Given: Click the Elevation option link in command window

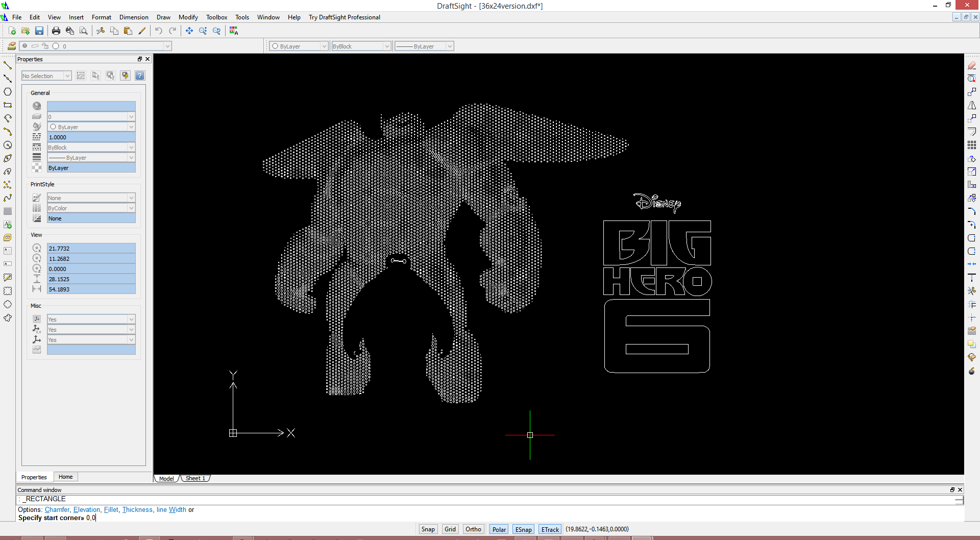Looking at the screenshot, I should (87, 509).
